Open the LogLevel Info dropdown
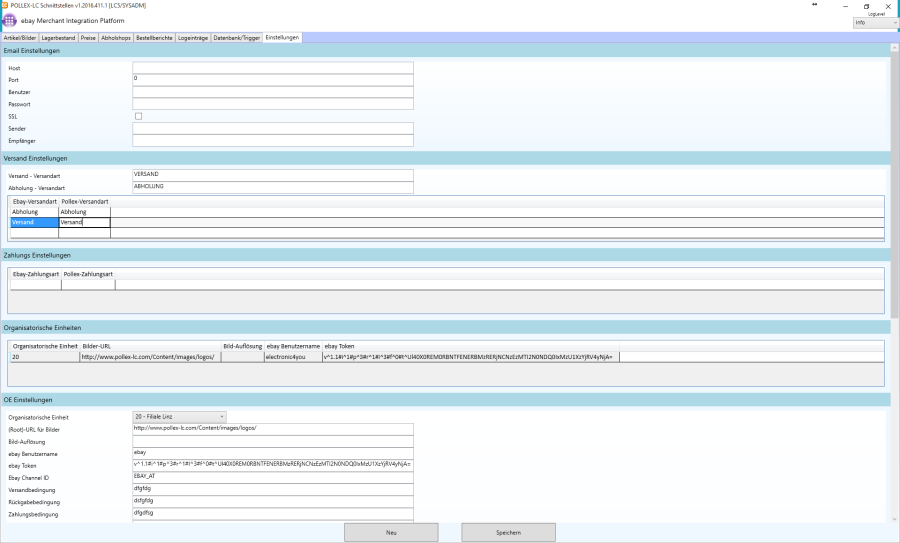The image size is (900, 543). [873, 22]
